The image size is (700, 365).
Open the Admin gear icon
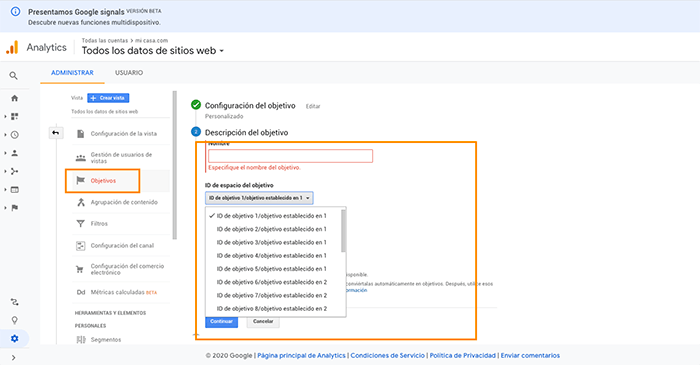tap(14, 339)
